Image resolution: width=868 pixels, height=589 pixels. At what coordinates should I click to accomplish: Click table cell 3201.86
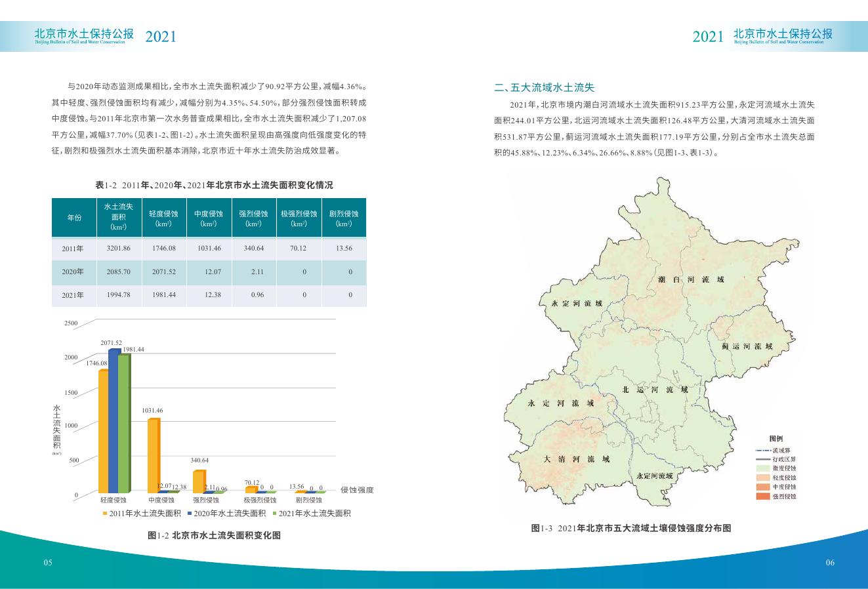tap(119, 249)
